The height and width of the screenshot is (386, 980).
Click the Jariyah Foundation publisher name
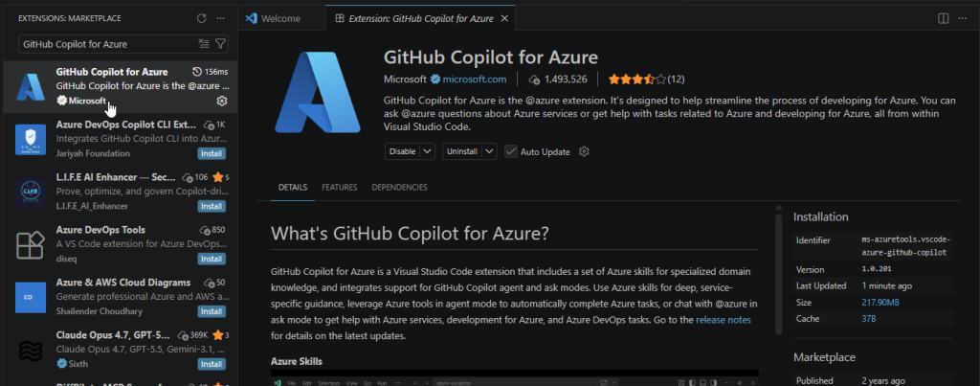coord(93,153)
